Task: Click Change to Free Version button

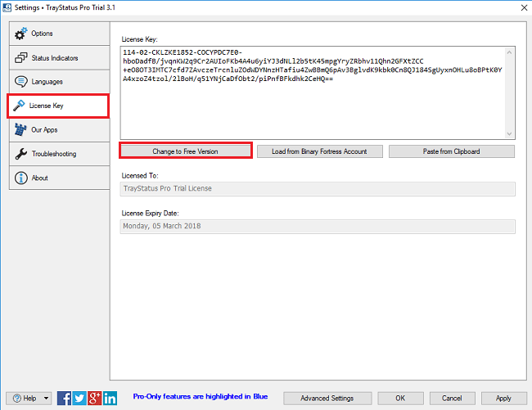Action: coord(185,151)
